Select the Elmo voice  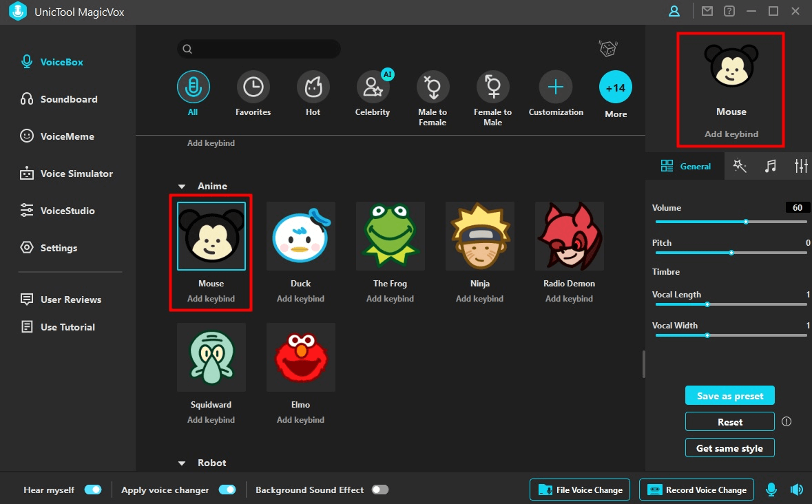[301, 357]
